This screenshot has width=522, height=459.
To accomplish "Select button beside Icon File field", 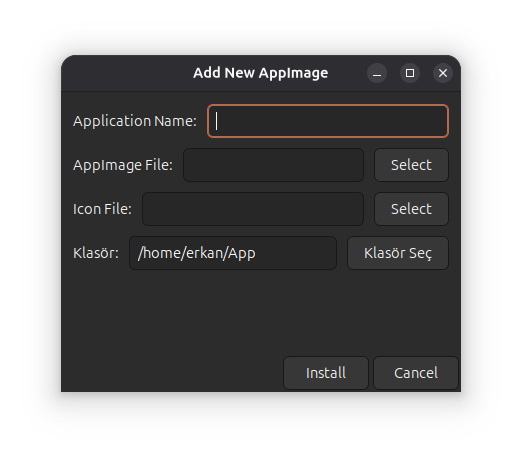I will (x=411, y=209).
